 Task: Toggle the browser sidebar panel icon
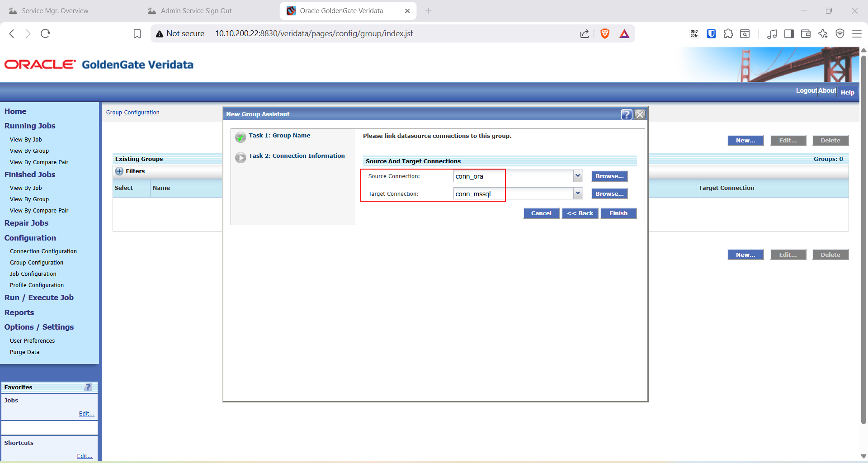789,33
